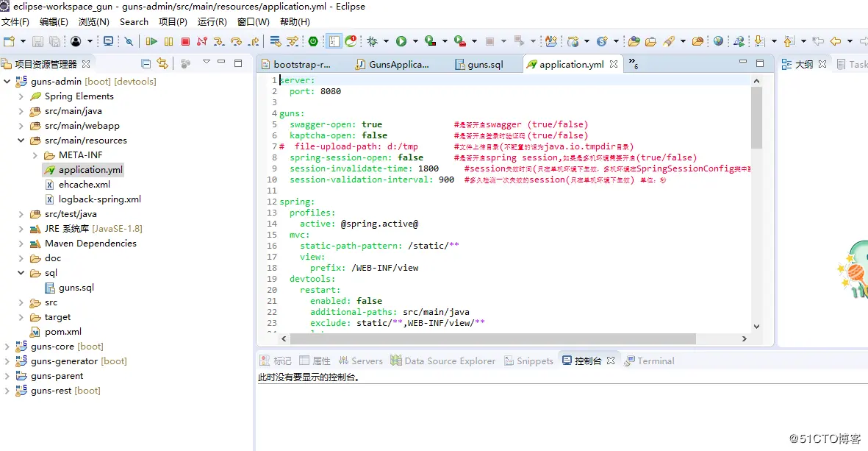This screenshot has height=451, width=868.
Task: Open the 帮助(H) menu
Action: 295,21
